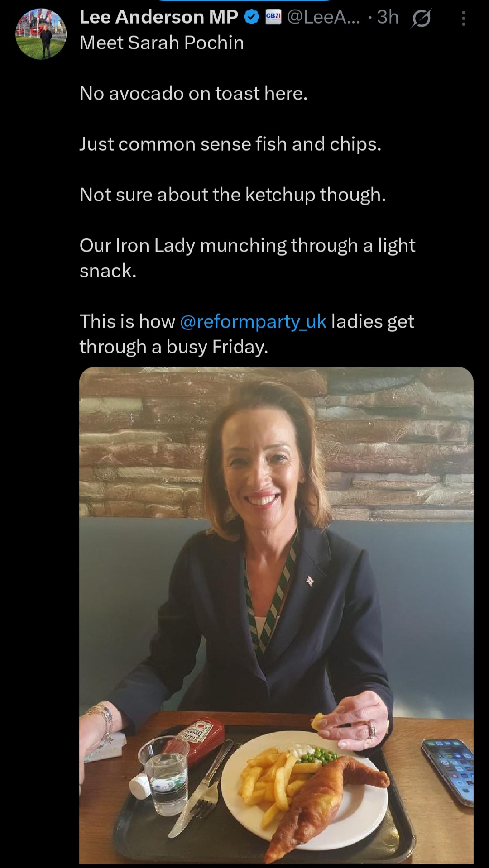The width and height of the screenshot is (489, 868).
Task: Open the attached fish and chips photo
Action: click(276, 615)
